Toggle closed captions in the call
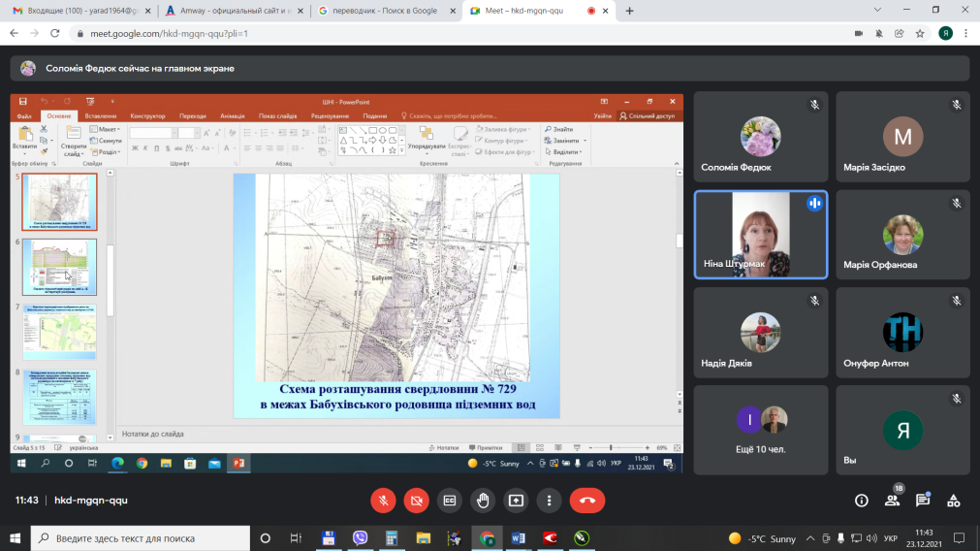The image size is (980, 551). [450, 501]
